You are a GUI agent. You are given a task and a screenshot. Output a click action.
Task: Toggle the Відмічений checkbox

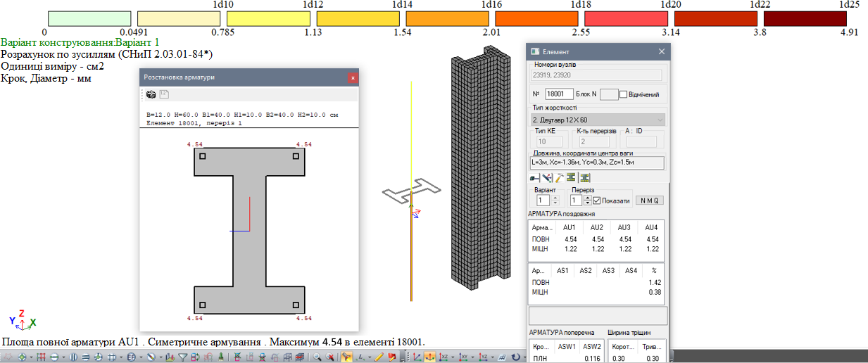[623, 94]
